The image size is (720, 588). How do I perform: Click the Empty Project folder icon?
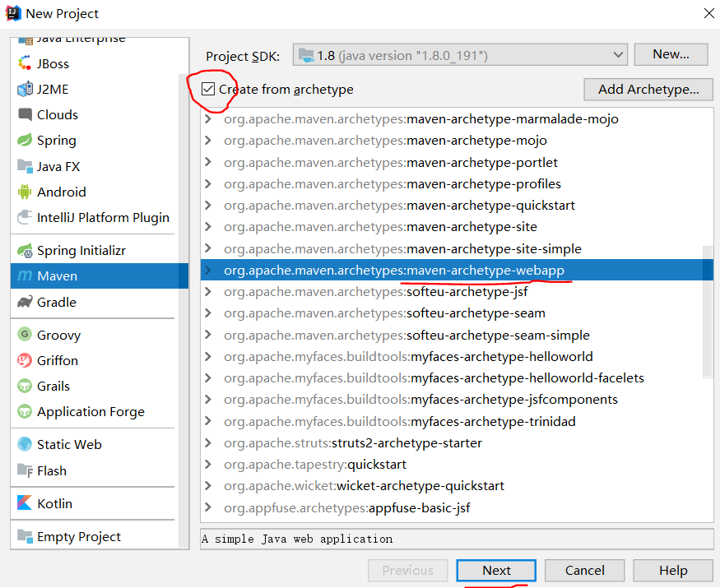pos(25,536)
